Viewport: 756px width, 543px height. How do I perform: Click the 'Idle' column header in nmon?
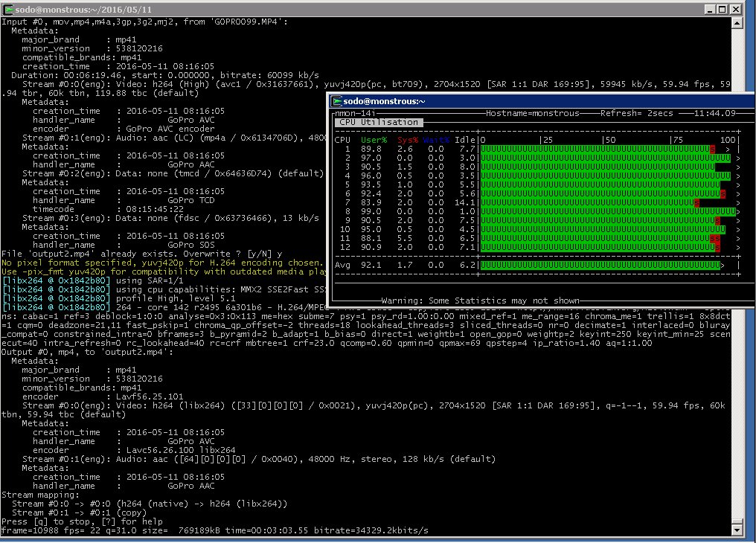pyautogui.click(x=465, y=140)
